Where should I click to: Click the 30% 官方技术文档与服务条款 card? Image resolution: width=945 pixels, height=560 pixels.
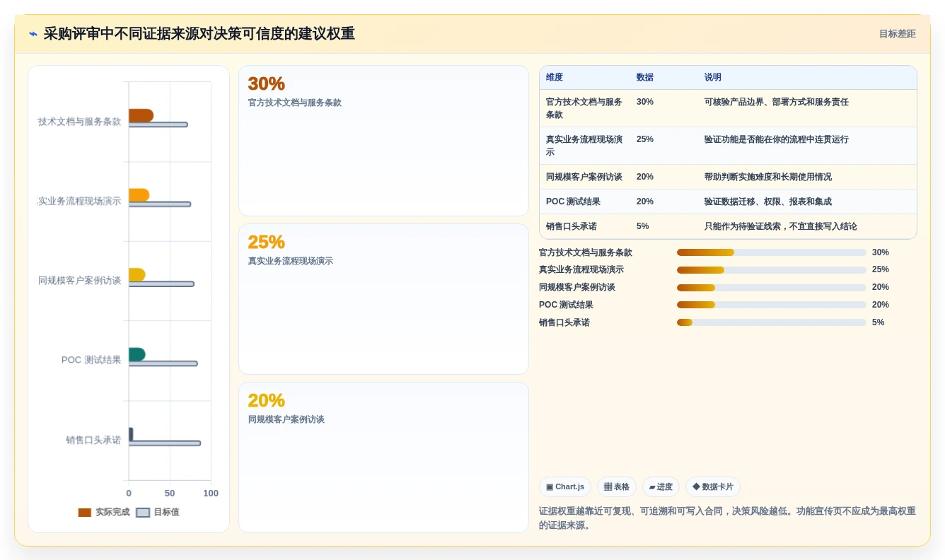coord(383,141)
